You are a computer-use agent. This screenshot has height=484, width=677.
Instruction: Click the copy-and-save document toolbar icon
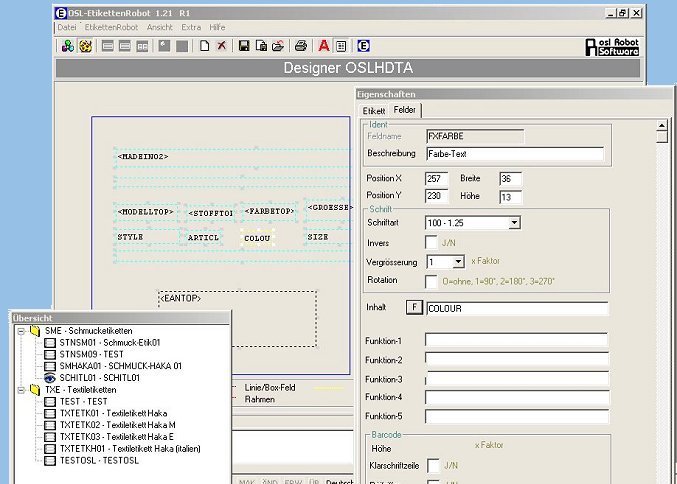(x=261, y=46)
